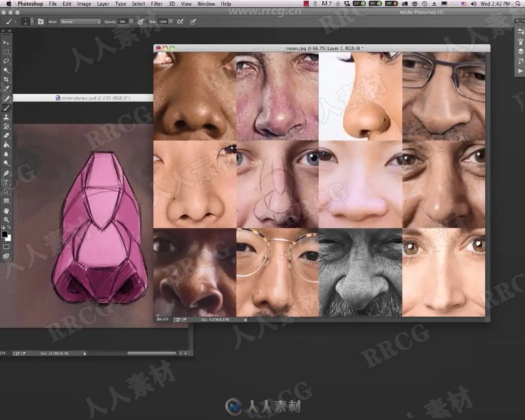Open the Layer menu
525x420 pixels.
[x=103, y=4]
